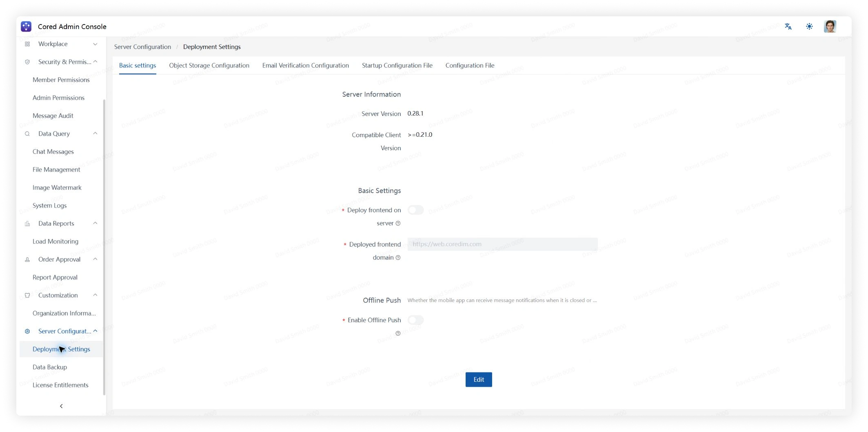Click the blue Edit button
Image resolution: width=868 pixels, height=432 pixels.
pyautogui.click(x=479, y=380)
